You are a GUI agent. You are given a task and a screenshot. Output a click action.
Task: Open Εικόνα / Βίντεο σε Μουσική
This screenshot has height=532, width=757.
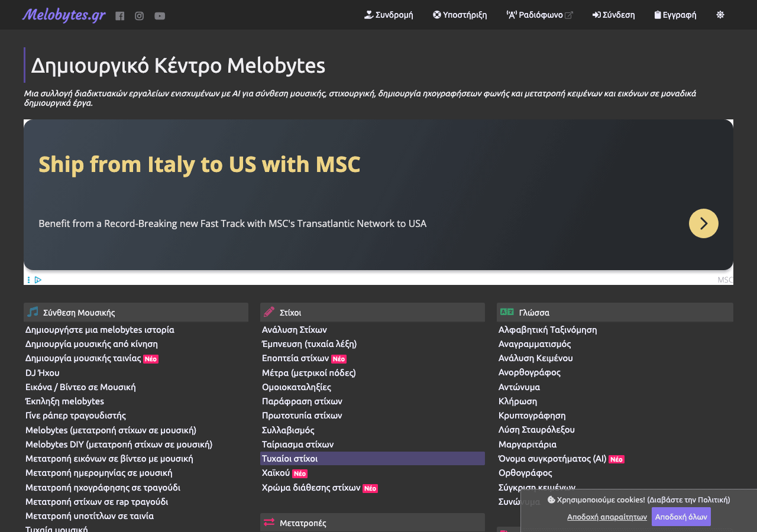pos(80,387)
